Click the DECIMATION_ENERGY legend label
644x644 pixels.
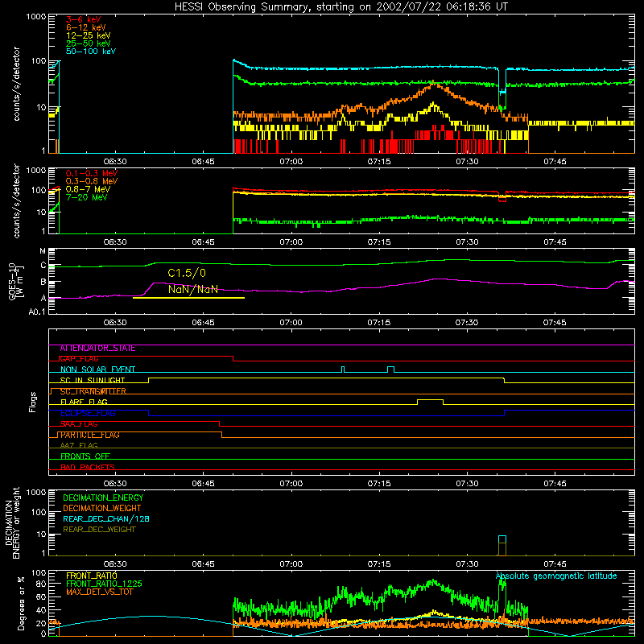103,497
